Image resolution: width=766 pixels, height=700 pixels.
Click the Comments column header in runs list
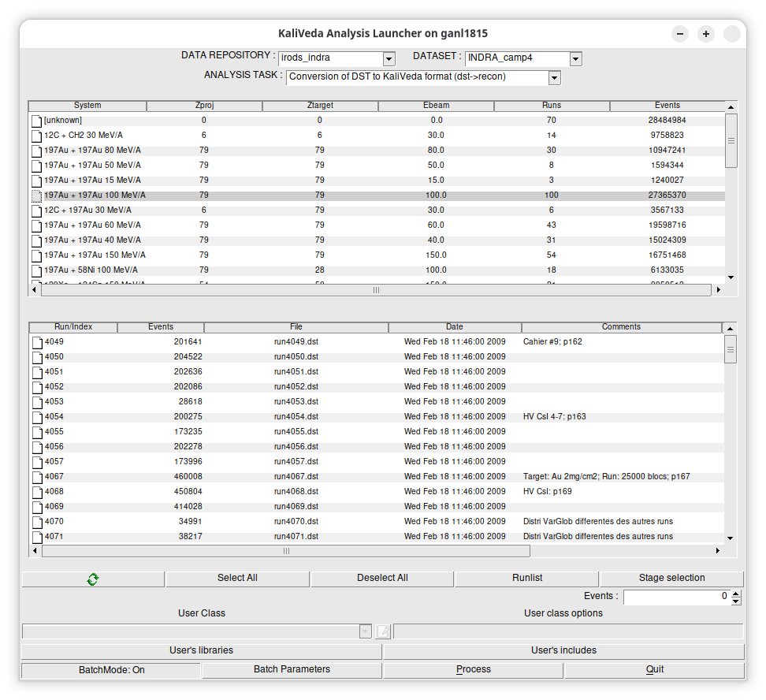[x=621, y=327]
